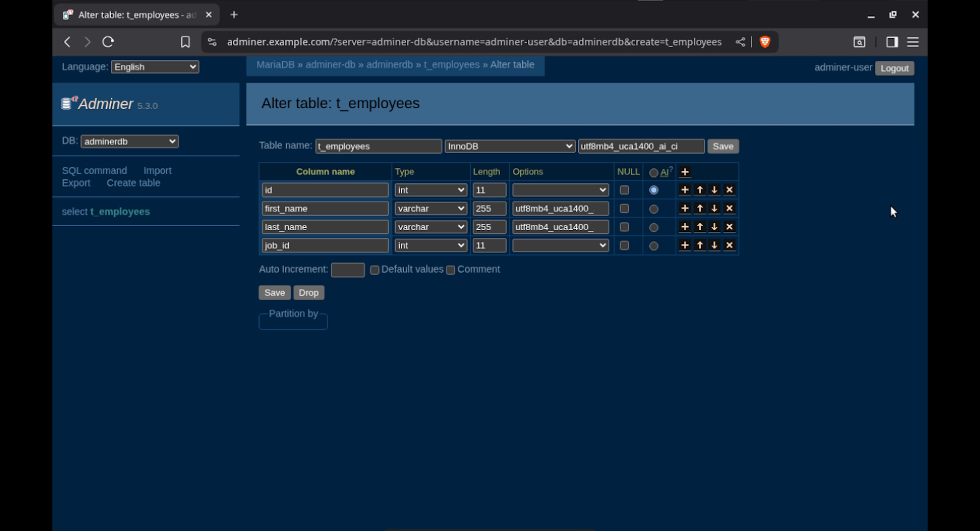
Task: Open Brave Shields lion icon
Action: (x=764, y=42)
